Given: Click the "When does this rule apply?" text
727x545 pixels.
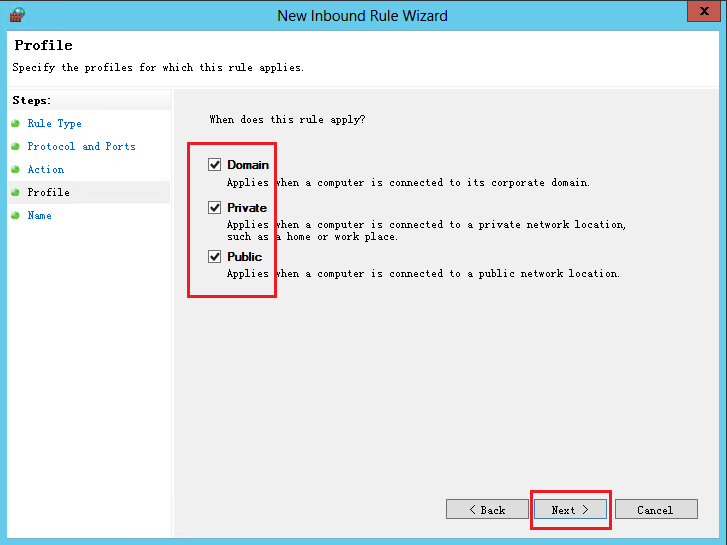Looking at the screenshot, I should click(287, 120).
